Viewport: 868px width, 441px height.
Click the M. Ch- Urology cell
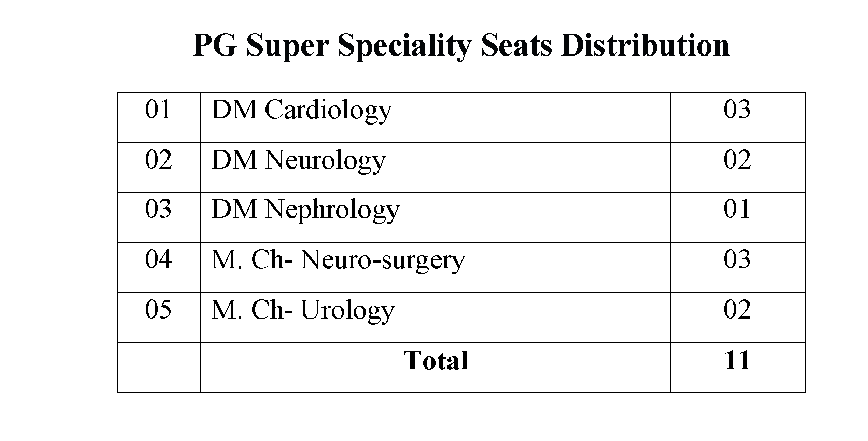point(303,310)
